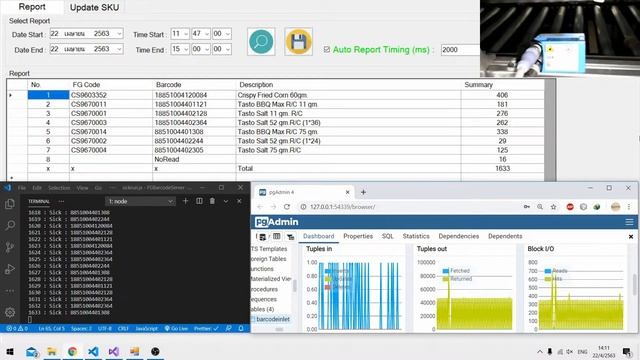Switch to the Update SKU tab
The image size is (640, 360).
(94, 7)
